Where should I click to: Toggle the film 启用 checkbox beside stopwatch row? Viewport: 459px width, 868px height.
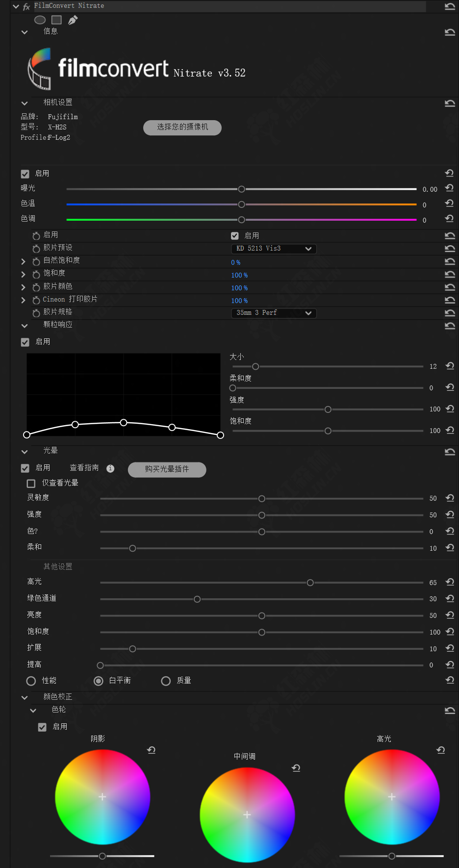235,236
